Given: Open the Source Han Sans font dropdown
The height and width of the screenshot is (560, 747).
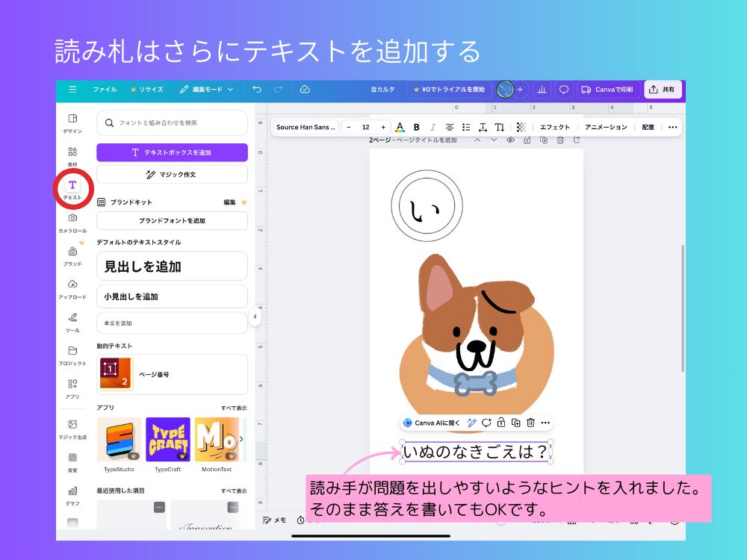Looking at the screenshot, I should (x=306, y=127).
